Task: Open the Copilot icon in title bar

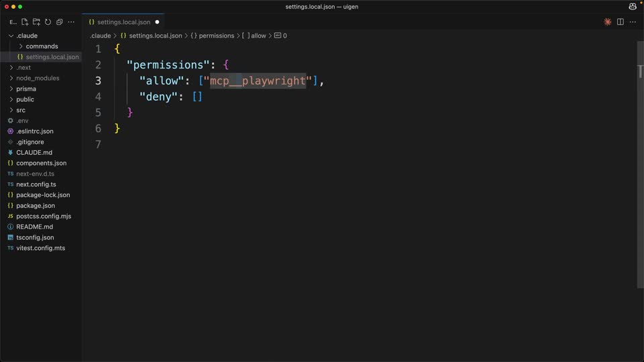Action: (x=633, y=7)
